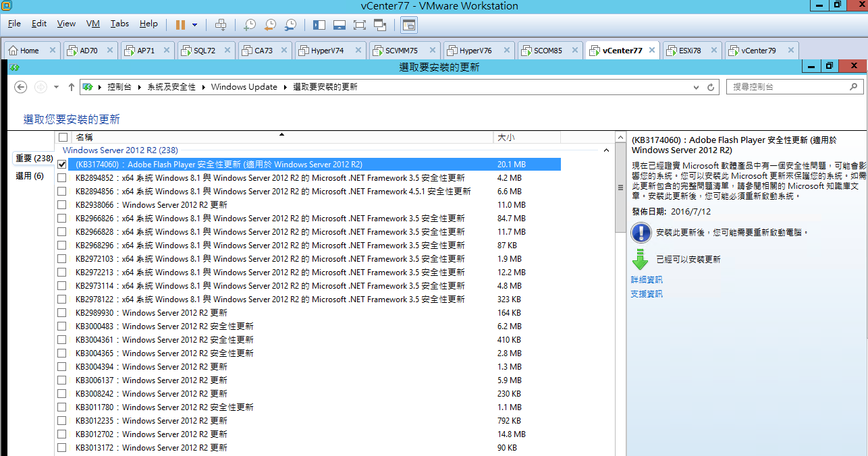The height and width of the screenshot is (456, 868).
Task: Pause the virtual machine
Action: (180, 24)
